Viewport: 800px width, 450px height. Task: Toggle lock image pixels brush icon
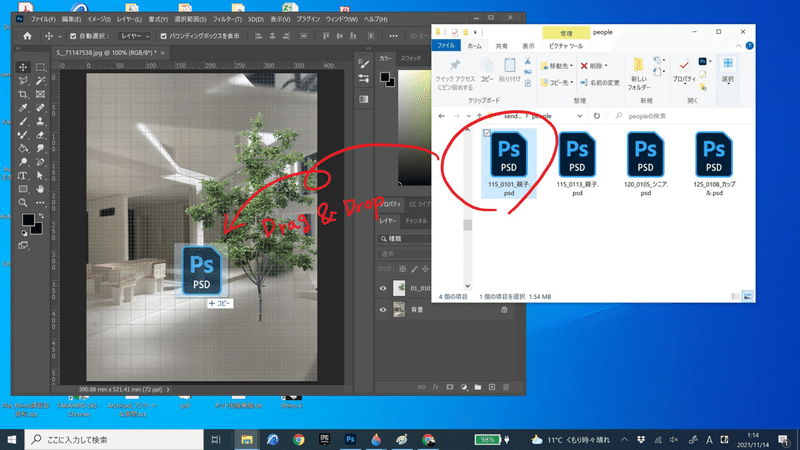414,269
